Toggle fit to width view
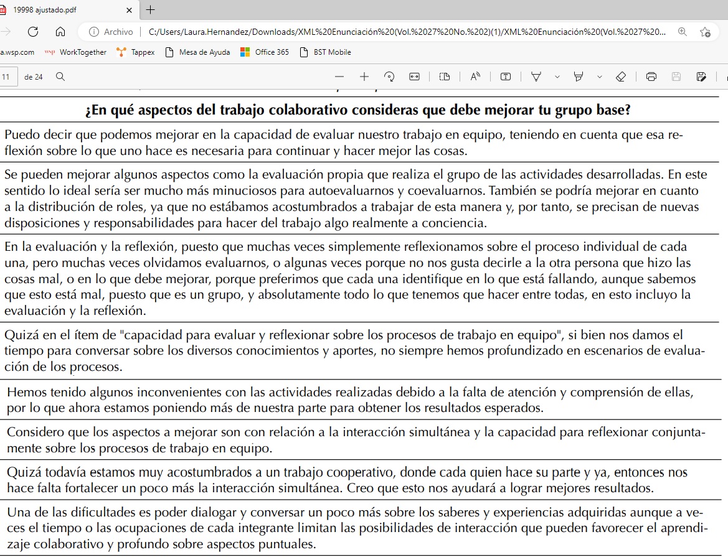This screenshot has width=728, height=560. pyautogui.click(x=414, y=77)
